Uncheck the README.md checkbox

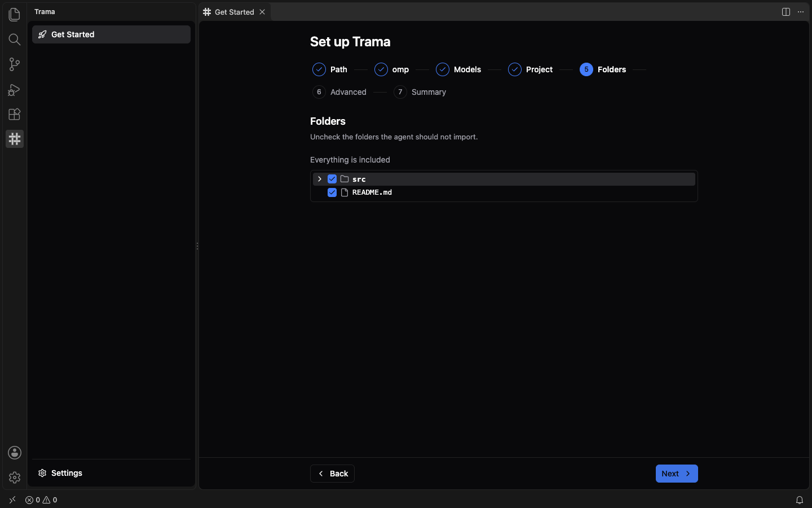click(x=332, y=192)
